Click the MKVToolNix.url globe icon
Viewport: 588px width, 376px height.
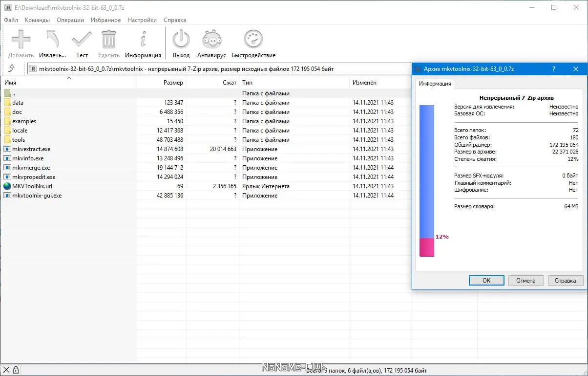click(7, 186)
